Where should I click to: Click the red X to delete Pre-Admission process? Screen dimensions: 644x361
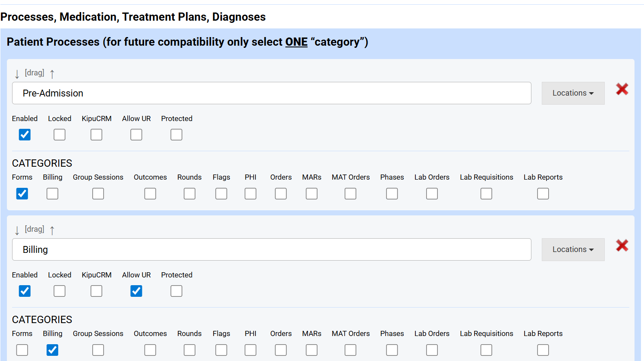pos(622,89)
